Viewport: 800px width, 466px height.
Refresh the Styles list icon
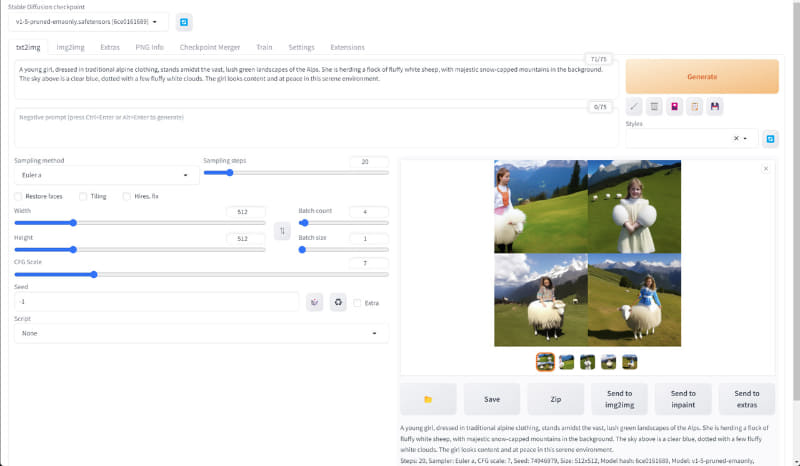[x=770, y=139]
